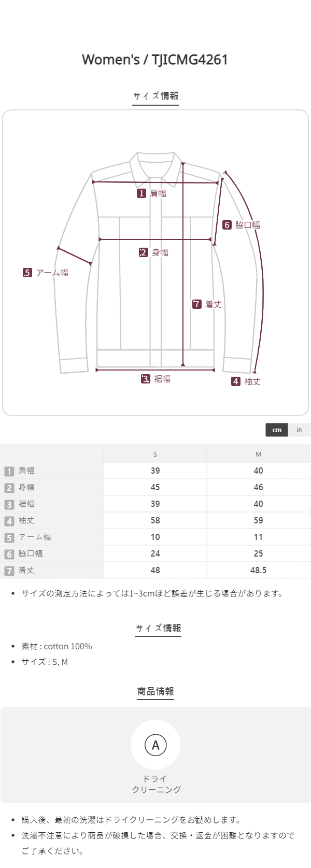This screenshot has width=311, height=868.
Task: Switch size units to cm
Action: (277, 430)
